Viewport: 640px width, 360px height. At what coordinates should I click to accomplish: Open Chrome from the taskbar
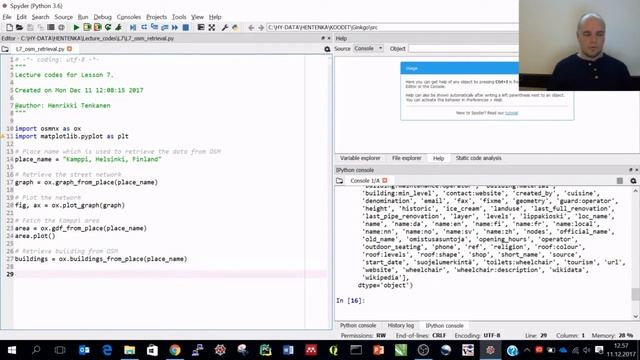click(175, 350)
